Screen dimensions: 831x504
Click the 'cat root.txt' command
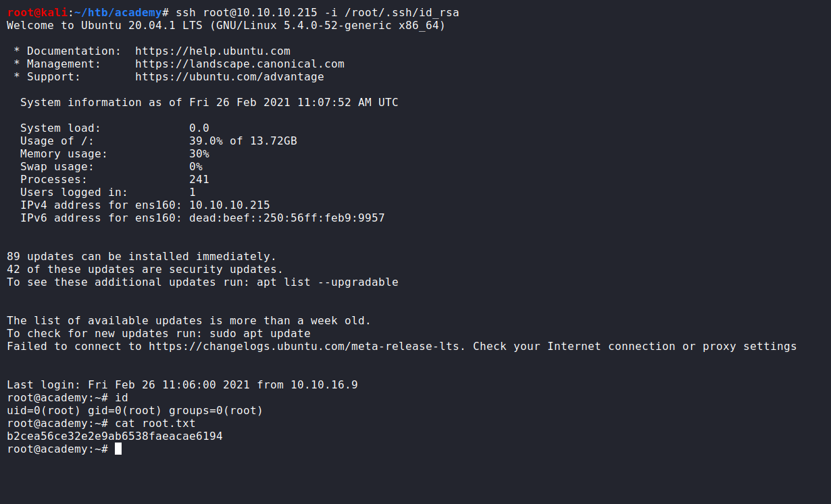tap(155, 424)
